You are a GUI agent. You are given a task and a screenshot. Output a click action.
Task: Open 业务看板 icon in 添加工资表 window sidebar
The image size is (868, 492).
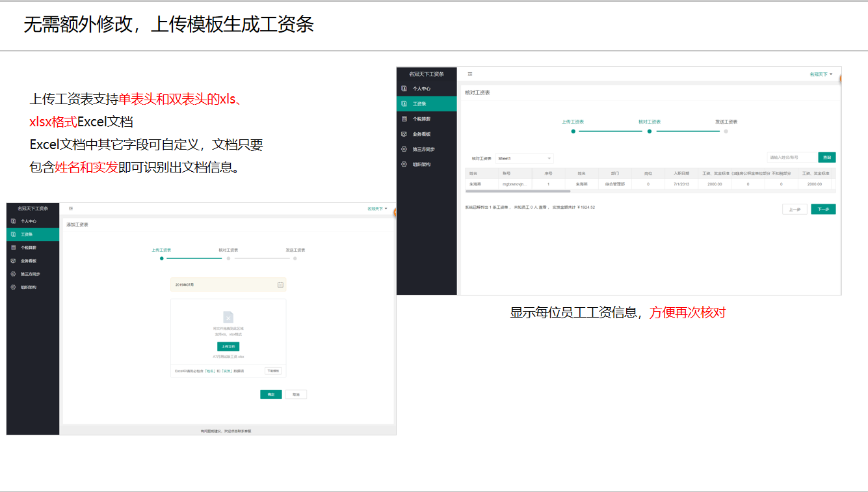(13, 261)
